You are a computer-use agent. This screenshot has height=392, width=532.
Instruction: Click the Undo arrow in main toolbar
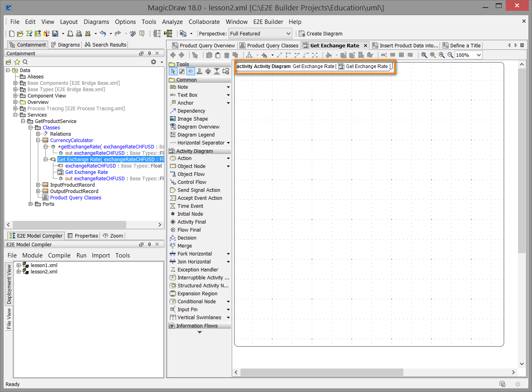(103, 34)
